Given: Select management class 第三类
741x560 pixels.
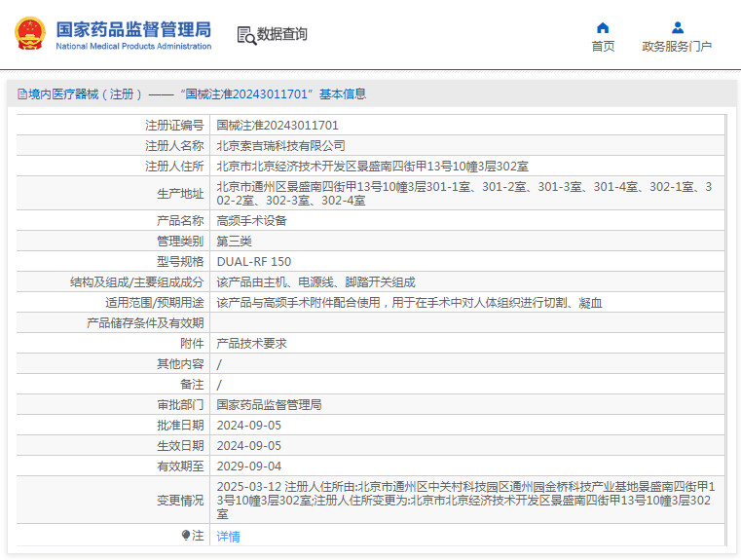Looking at the screenshot, I should coord(234,241).
